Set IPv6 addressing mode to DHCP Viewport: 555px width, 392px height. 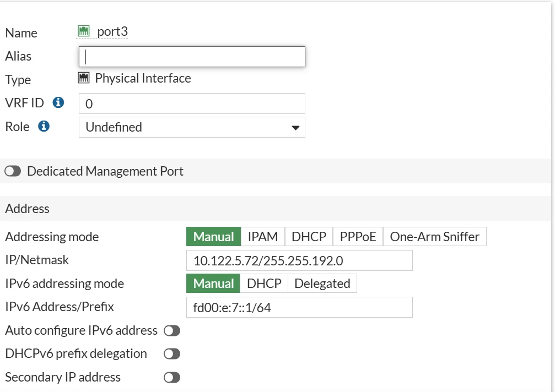(x=264, y=284)
